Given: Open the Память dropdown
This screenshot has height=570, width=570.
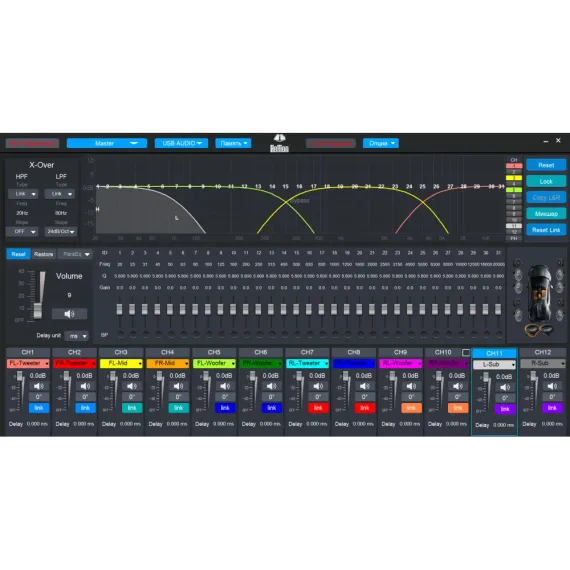Looking at the screenshot, I should 233,143.
